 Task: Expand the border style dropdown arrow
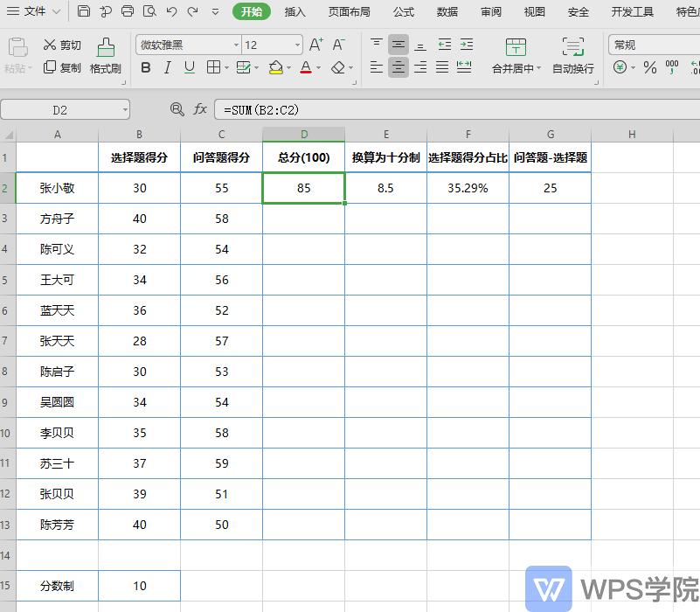click(225, 69)
